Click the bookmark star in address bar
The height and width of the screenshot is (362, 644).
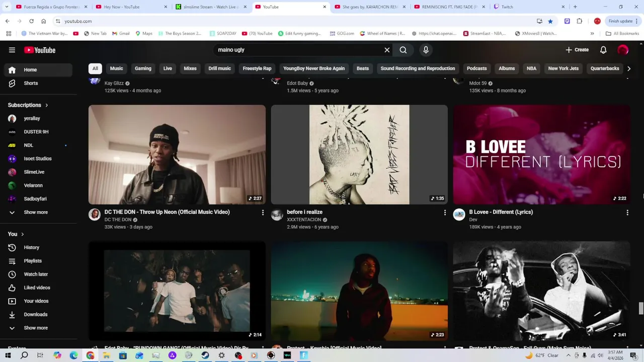[550, 21]
